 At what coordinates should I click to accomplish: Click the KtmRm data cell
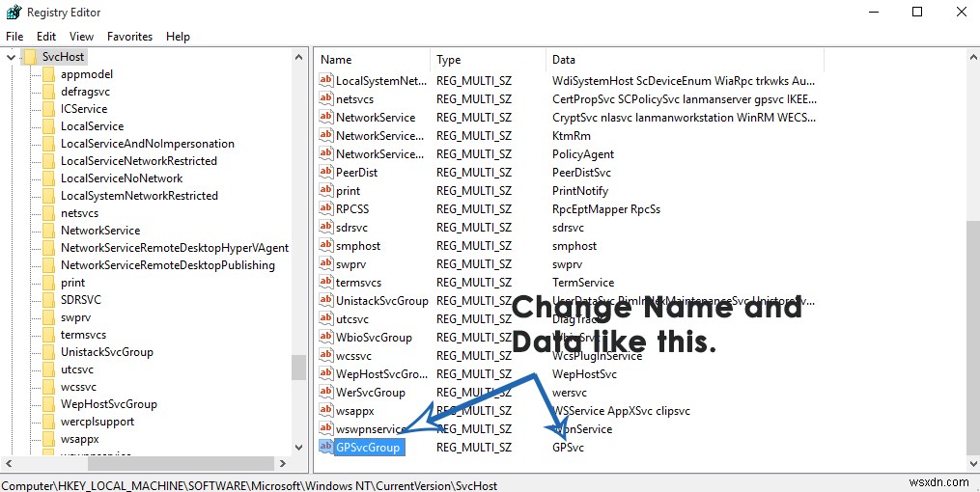pyautogui.click(x=572, y=135)
